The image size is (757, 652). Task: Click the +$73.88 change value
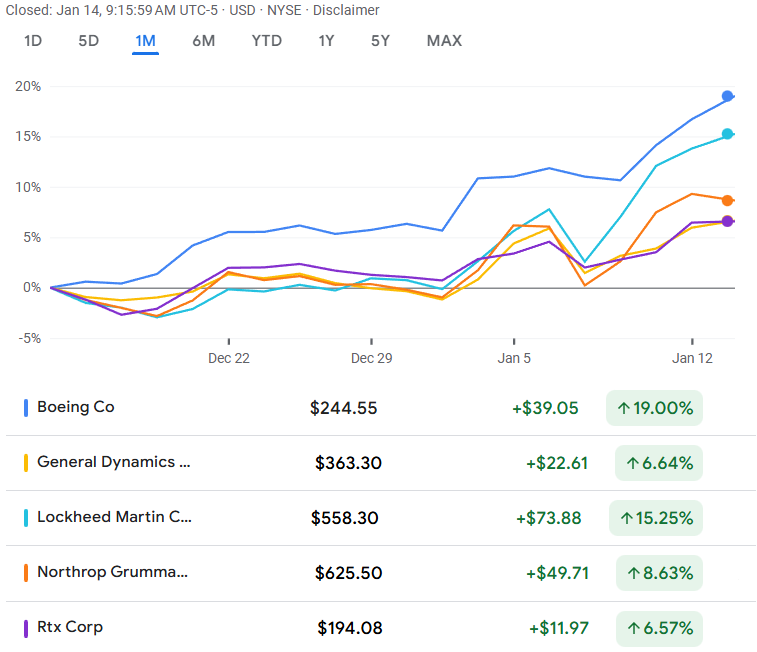point(548,518)
